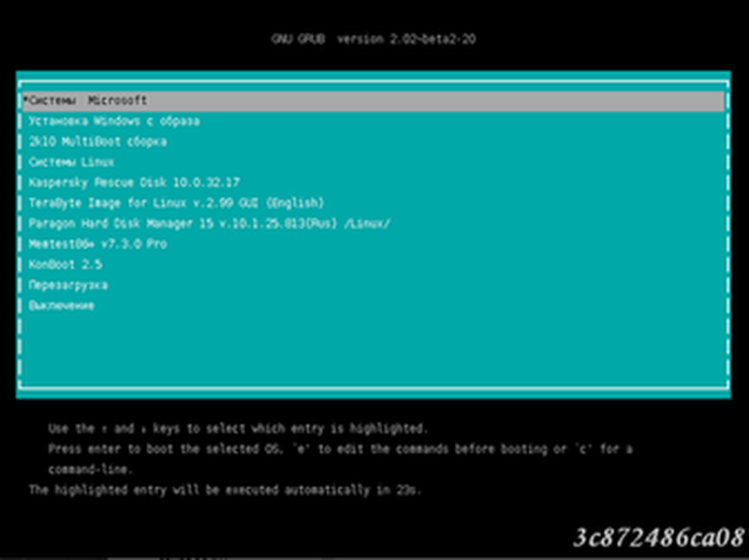Click the 'command-line.' help text
The height and width of the screenshot is (560, 749).
(90, 470)
